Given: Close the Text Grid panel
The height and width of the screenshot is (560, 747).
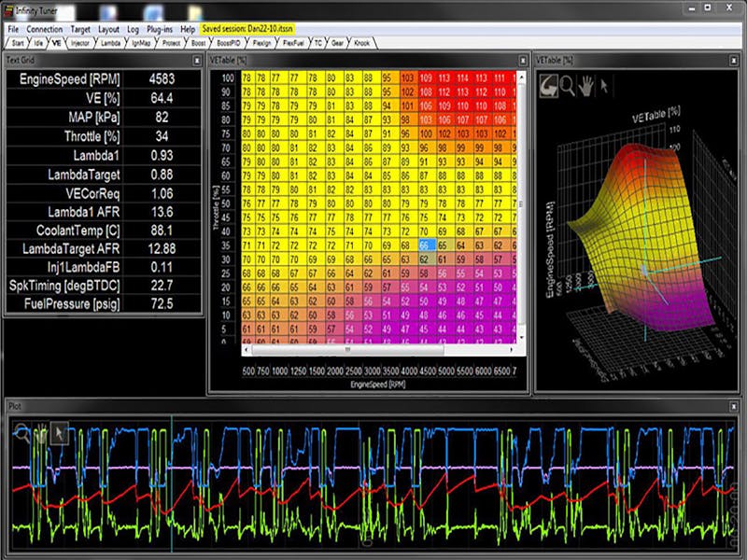Looking at the screenshot, I should tap(197, 60).
